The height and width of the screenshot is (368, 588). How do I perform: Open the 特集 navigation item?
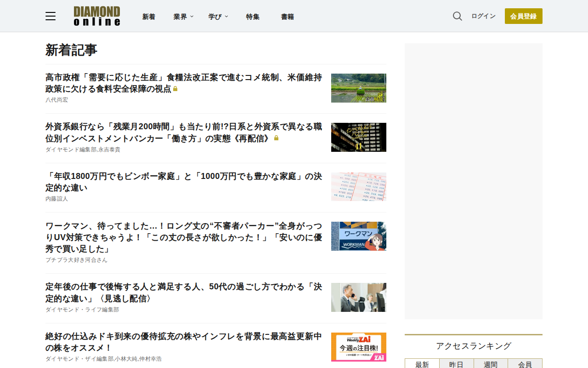pyautogui.click(x=253, y=17)
